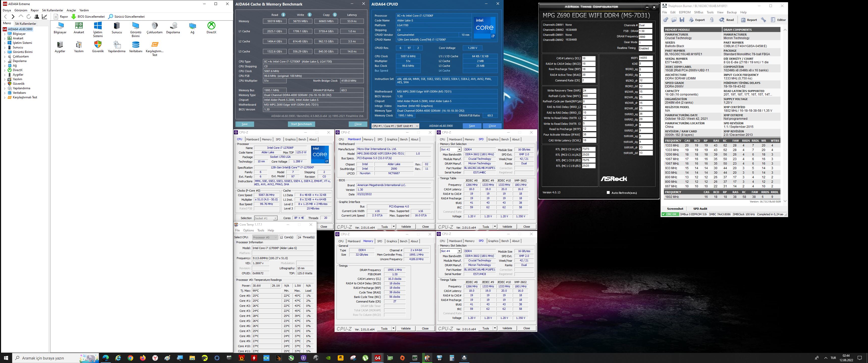
Task: Open Google Chrome from taskbar
Action: click(130, 358)
